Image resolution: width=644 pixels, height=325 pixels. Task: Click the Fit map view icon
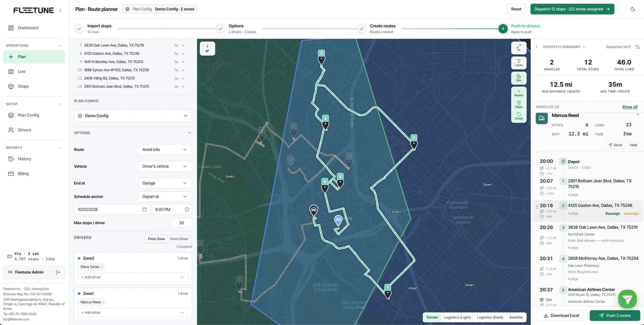519,48
